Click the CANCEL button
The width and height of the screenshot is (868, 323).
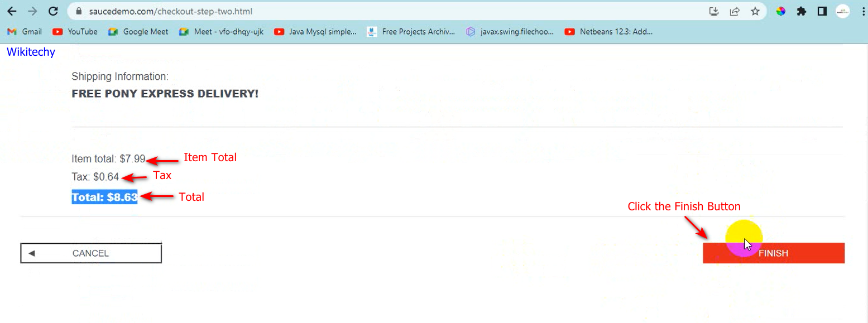91,253
